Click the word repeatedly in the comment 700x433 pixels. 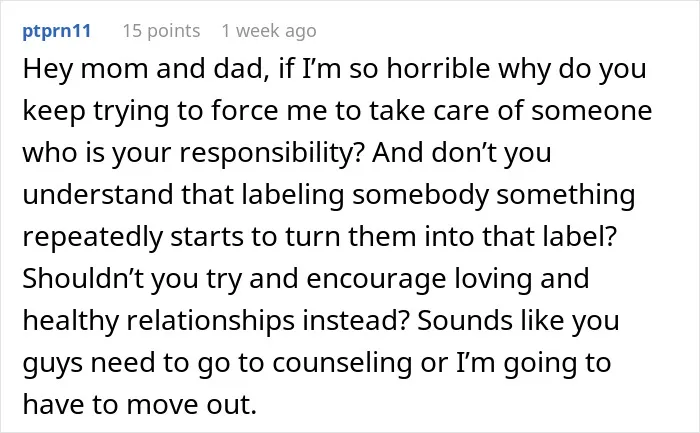(92, 237)
